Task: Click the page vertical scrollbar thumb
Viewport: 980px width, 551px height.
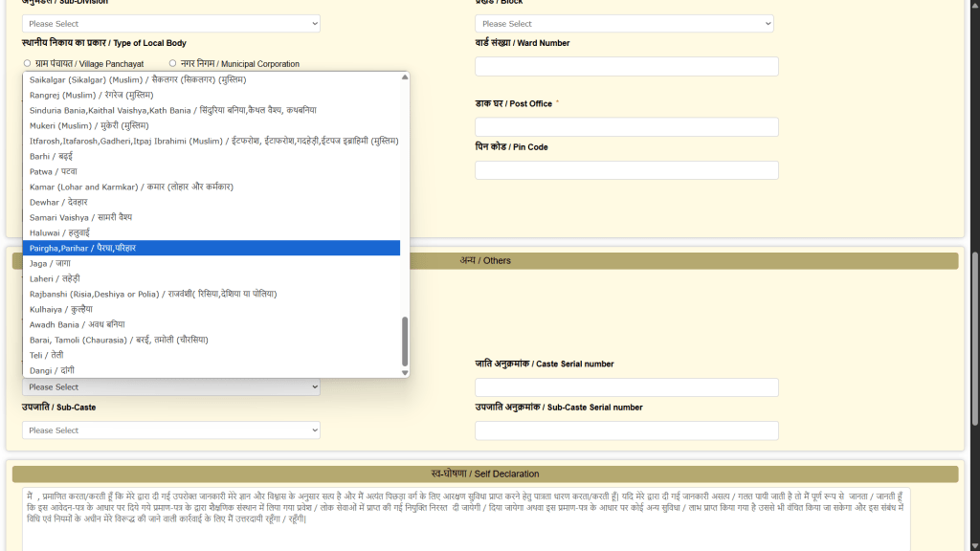Action: [x=974, y=340]
